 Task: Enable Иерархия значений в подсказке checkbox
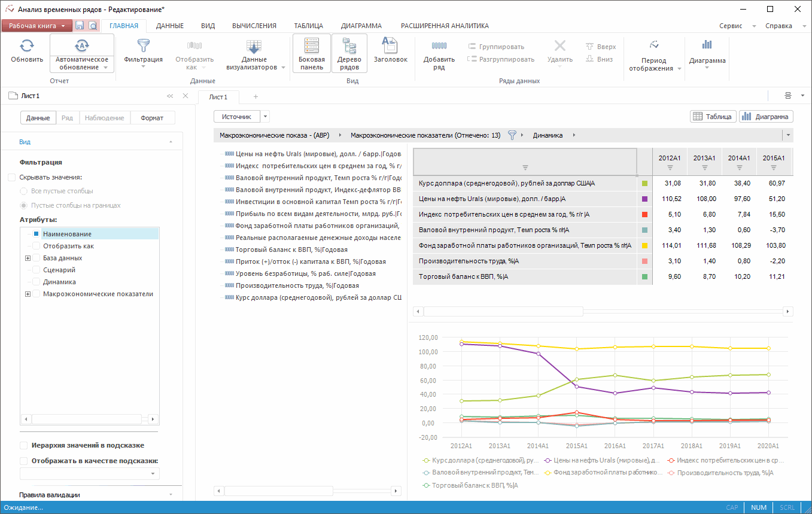click(x=24, y=445)
